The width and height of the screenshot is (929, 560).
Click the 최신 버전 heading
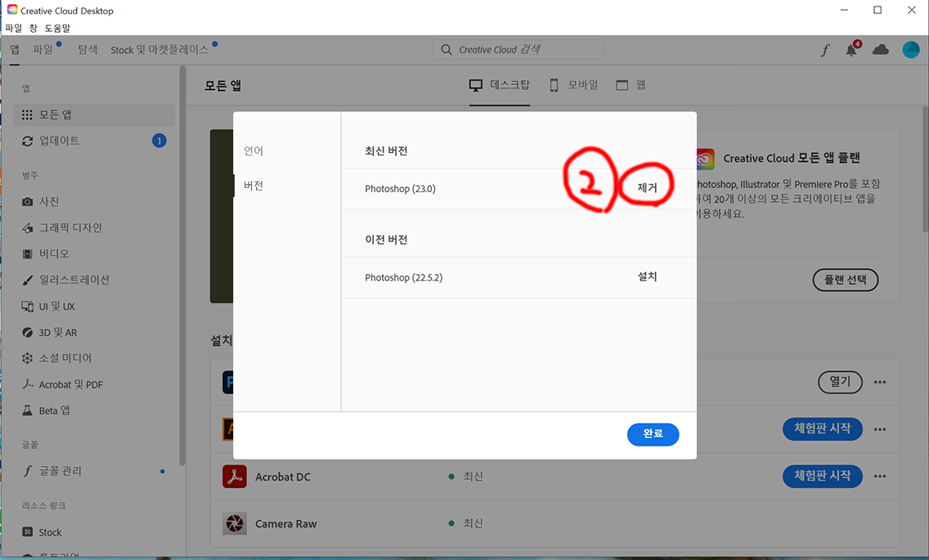coord(386,151)
